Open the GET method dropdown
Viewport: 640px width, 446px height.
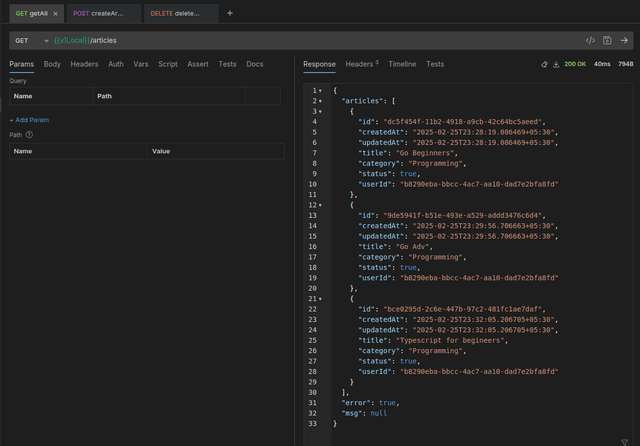31,40
